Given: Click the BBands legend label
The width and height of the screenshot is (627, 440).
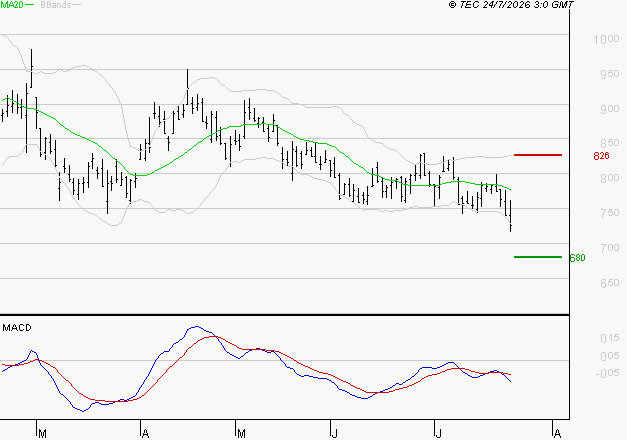Looking at the screenshot, I should coord(56,5).
